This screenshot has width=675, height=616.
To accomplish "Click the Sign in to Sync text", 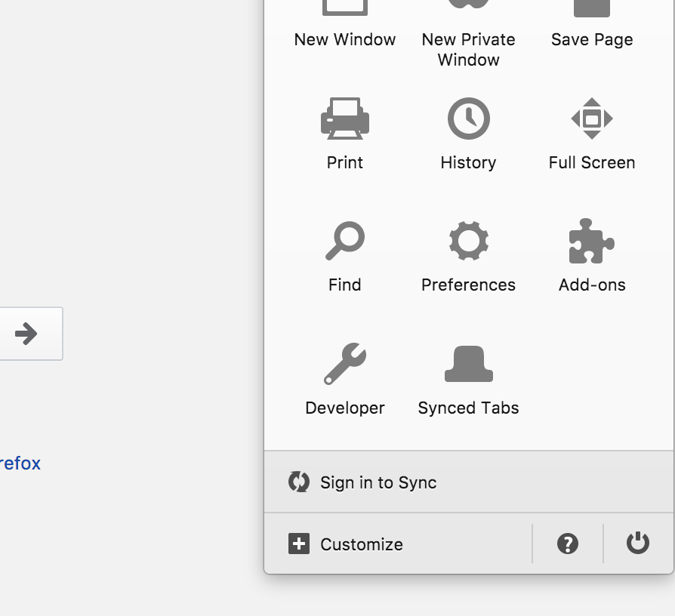I will [378, 482].
